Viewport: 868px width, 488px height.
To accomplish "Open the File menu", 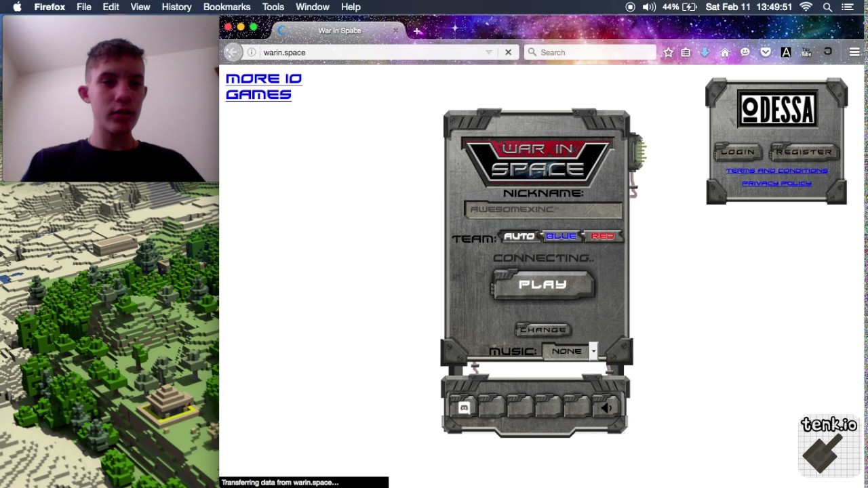I will [84, 7].
